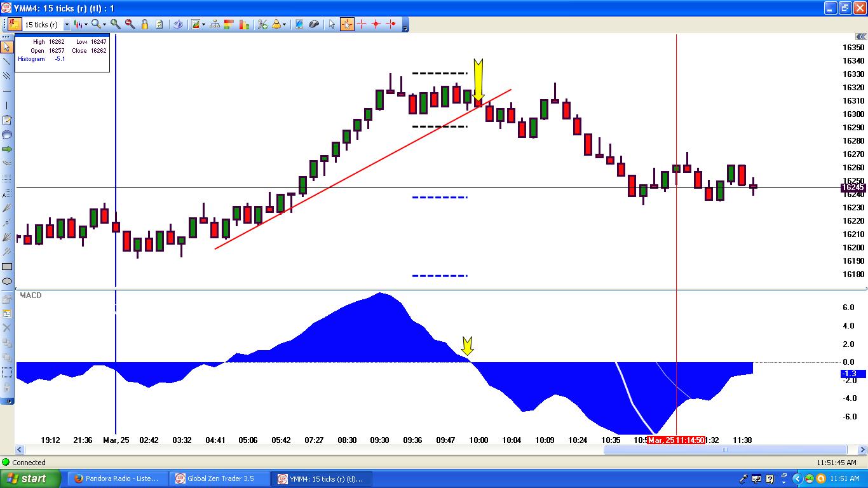Select the red crosshair with center dot
Viewport: 868px width, 488px height.
376,25
